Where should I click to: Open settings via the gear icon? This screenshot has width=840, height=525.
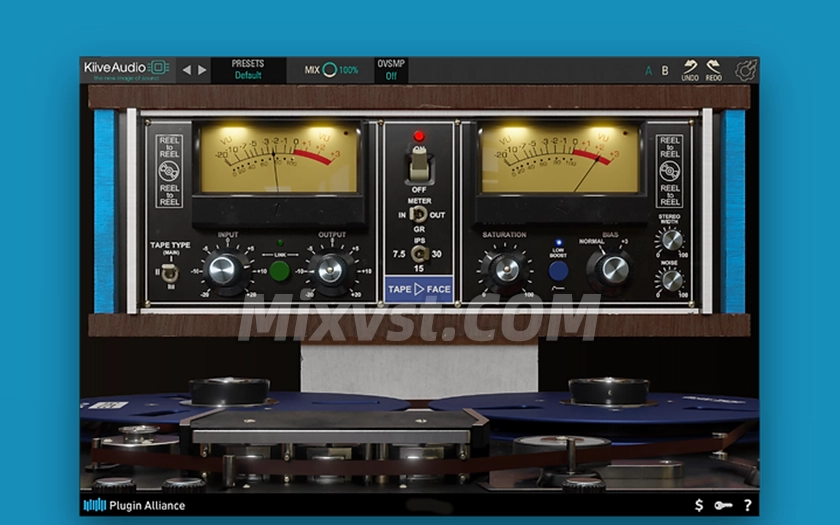[746, 70]
